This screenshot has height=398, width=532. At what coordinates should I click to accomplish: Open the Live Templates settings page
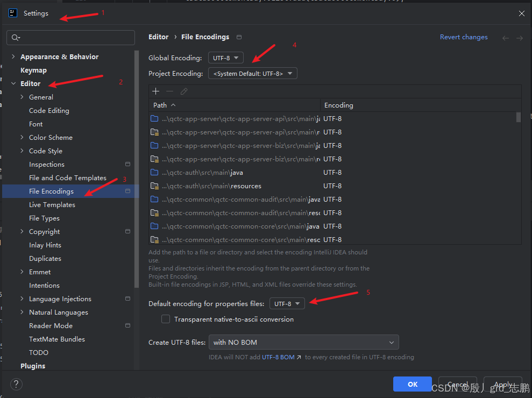coord(52,204)
